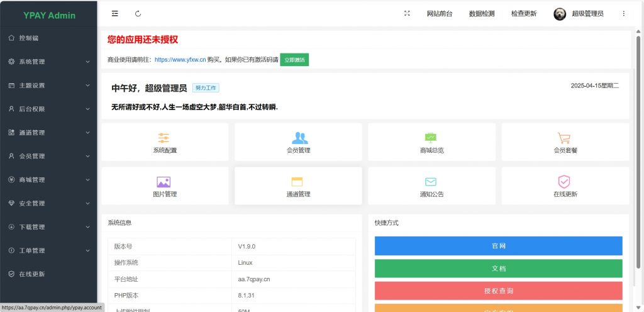Click the 努力工作 status tag

pyautogui.click(x=206, y=88)
